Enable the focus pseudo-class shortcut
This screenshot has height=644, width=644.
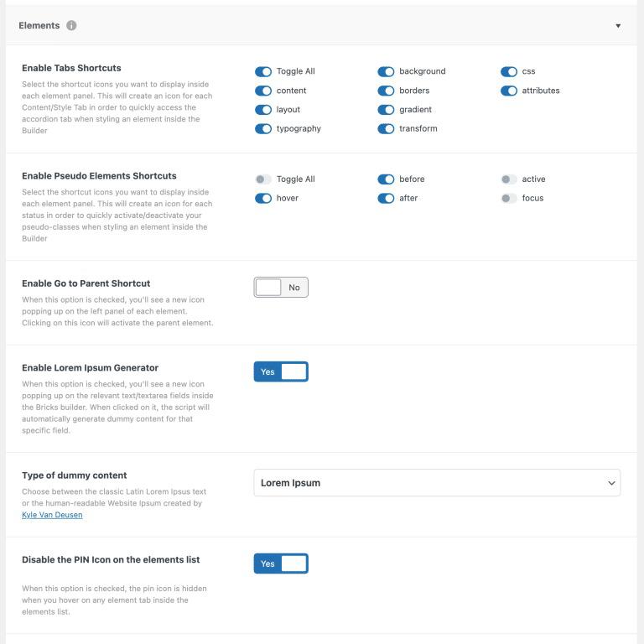[x=509, y=199]
